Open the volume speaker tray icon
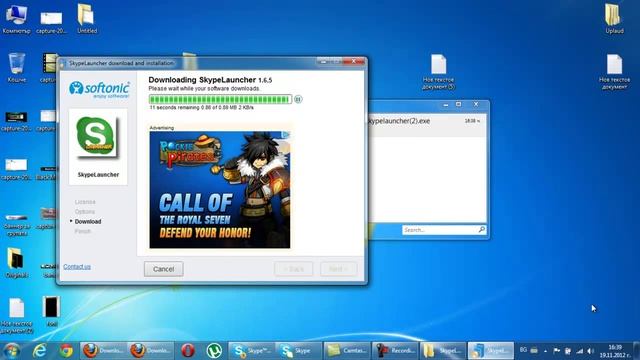Viewport: 640px width, 360px height. (x=591, y=351)
